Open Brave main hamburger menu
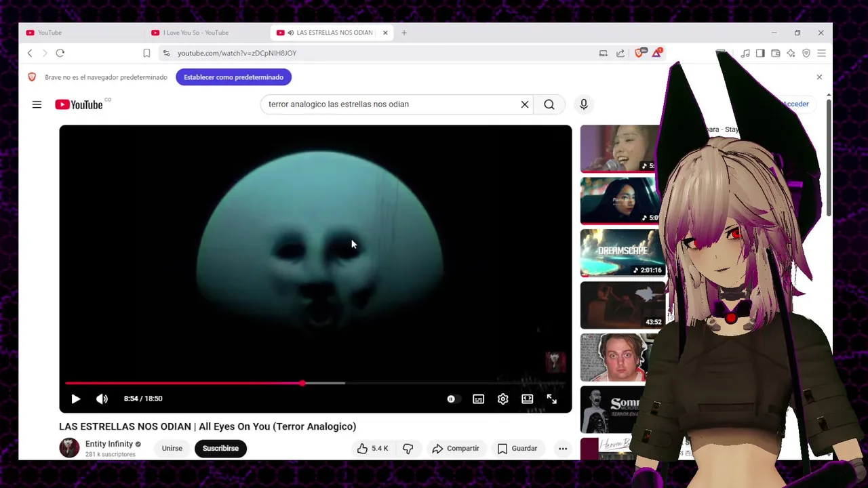Screen dimensions: 868x488 [x=821, y=53]
